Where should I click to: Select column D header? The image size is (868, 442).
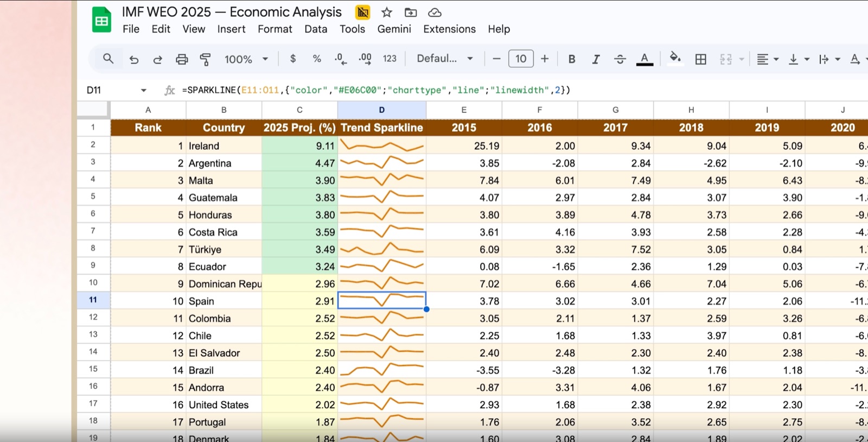[381, 110]
